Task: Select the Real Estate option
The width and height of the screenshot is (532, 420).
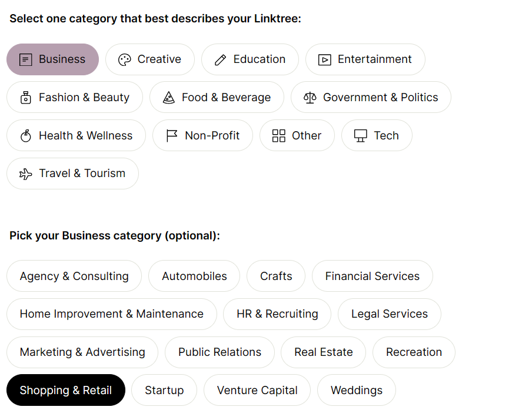Action: (x=323, y=352)
